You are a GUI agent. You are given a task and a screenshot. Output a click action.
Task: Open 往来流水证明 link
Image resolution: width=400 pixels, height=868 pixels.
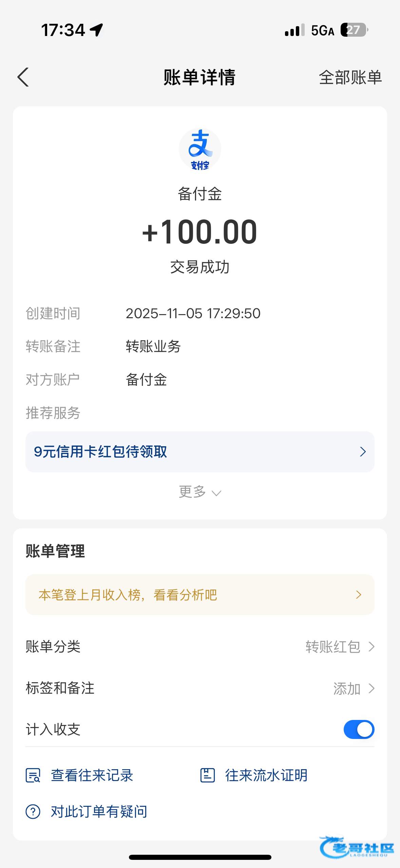[x=266, y=775]
